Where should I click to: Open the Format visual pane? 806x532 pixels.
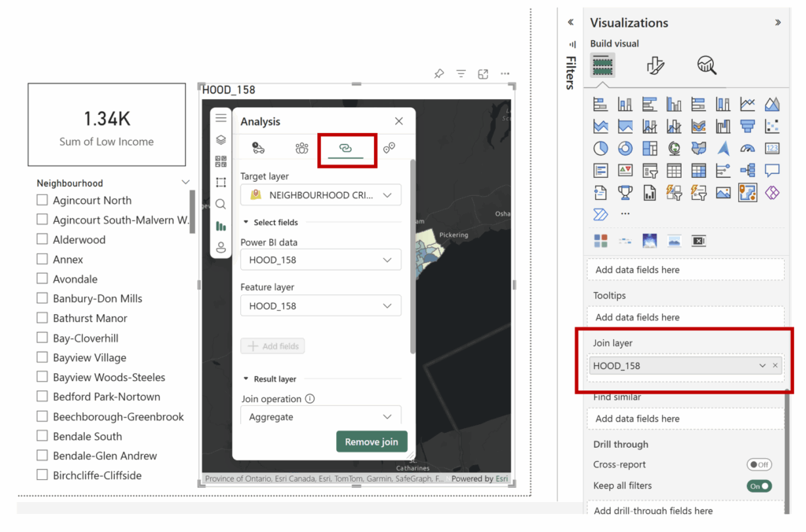pyautogui.click(x=655, y=66)
